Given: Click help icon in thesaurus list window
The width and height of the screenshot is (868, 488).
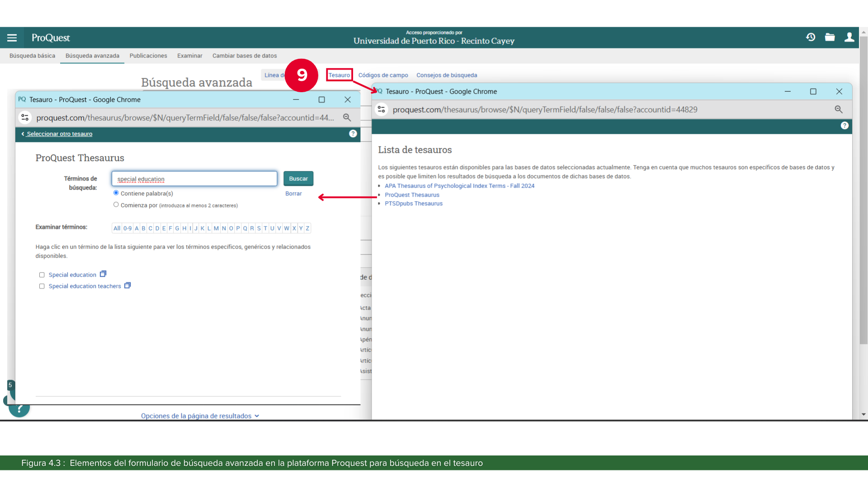Looking at the screenshot, I should [x=844, y=126].
